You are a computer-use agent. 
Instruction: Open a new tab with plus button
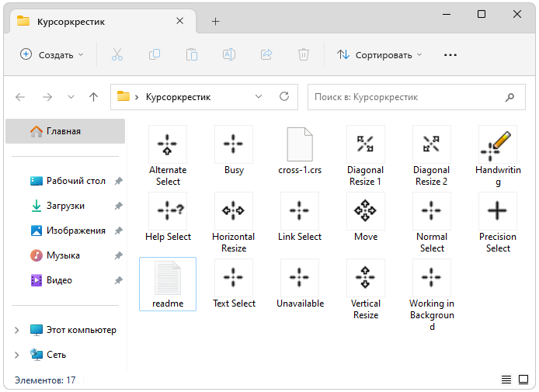(x=216, y=21)
